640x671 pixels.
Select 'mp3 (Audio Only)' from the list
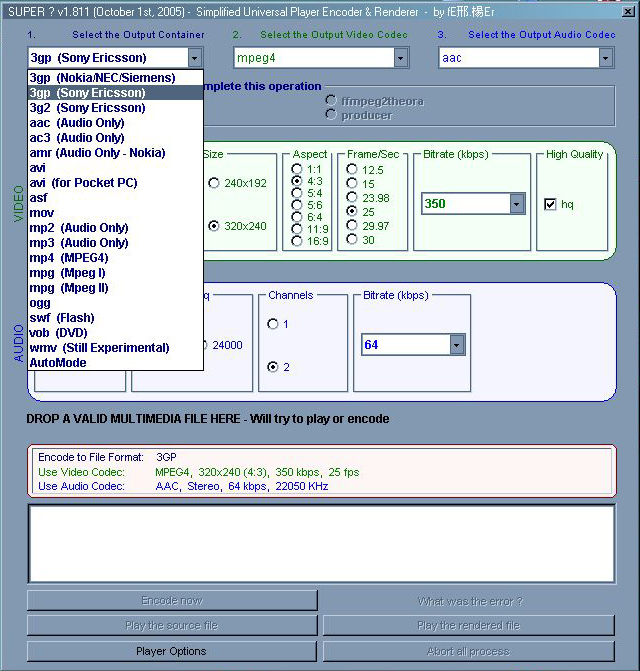[79, 243]
